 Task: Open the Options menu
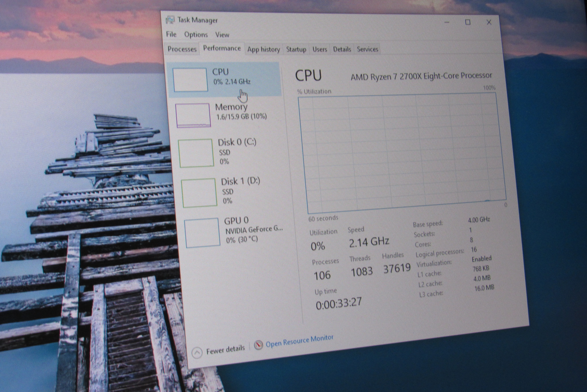coord(196,35)
